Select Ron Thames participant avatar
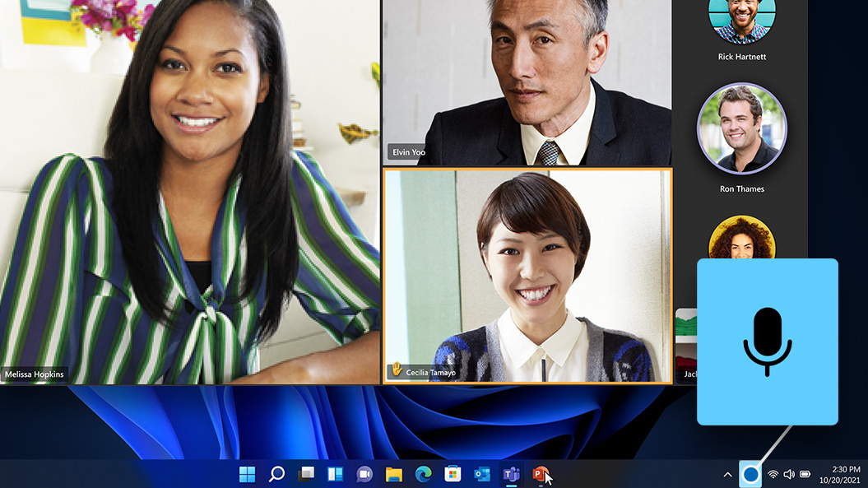 (x=741, y=128)
